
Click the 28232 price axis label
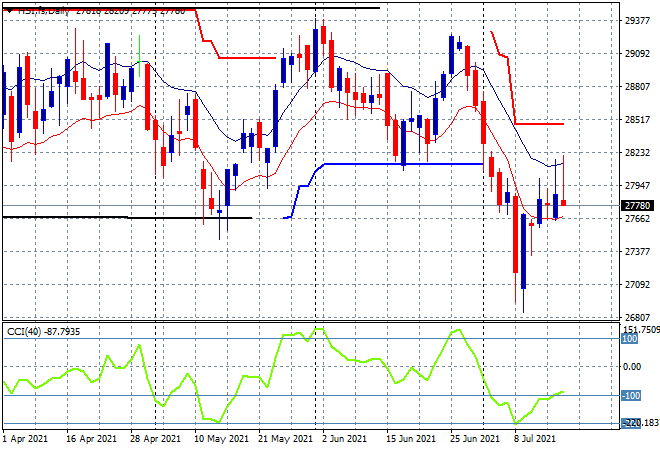(x=637, y=152)
